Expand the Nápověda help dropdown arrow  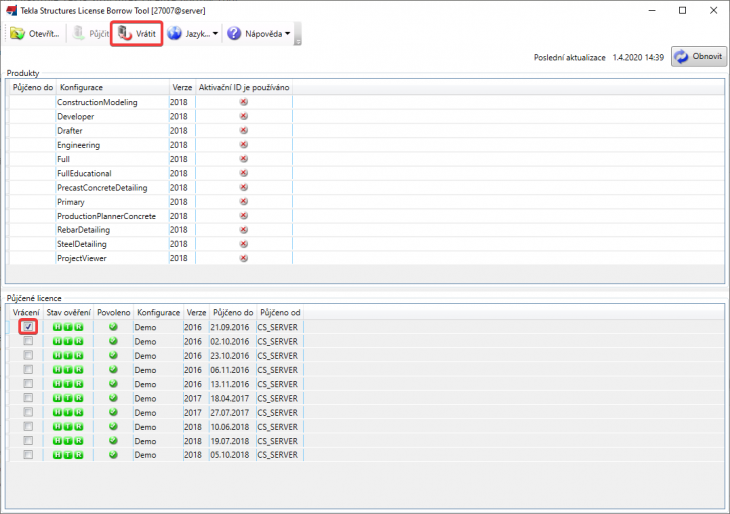point(288,34)
